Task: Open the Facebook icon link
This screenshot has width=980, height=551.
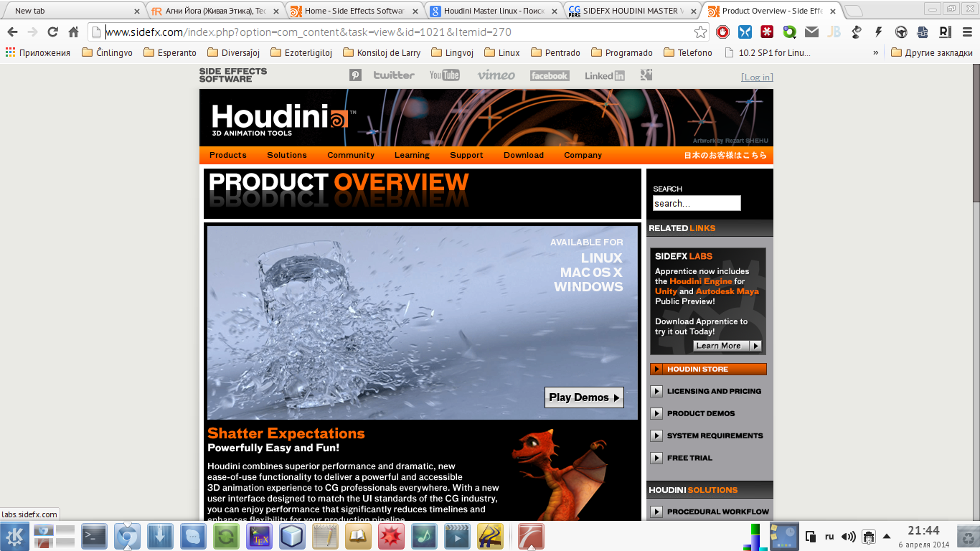Action: coord(549,75)
